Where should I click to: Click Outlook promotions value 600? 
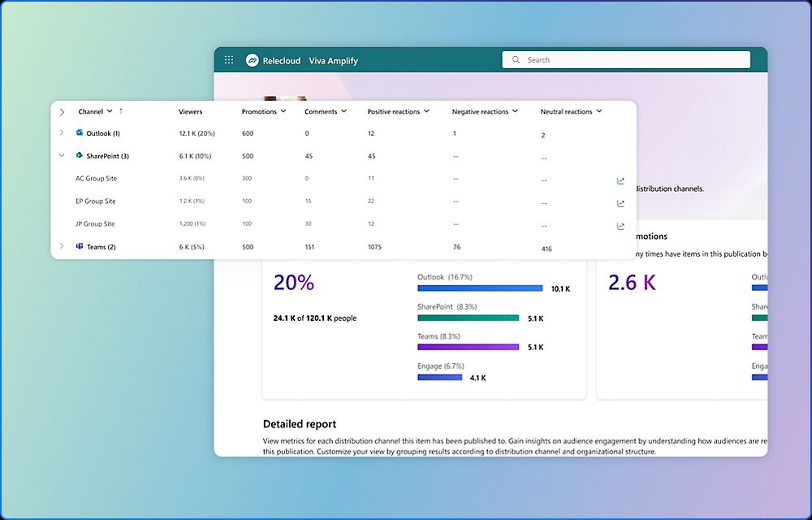pyautogui.click(x=248, y=133)
